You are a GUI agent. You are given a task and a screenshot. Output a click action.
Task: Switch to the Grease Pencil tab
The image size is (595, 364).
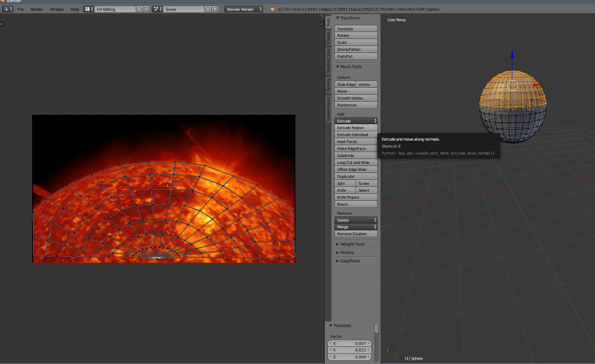pyautogui.click(x=328, y=109)
